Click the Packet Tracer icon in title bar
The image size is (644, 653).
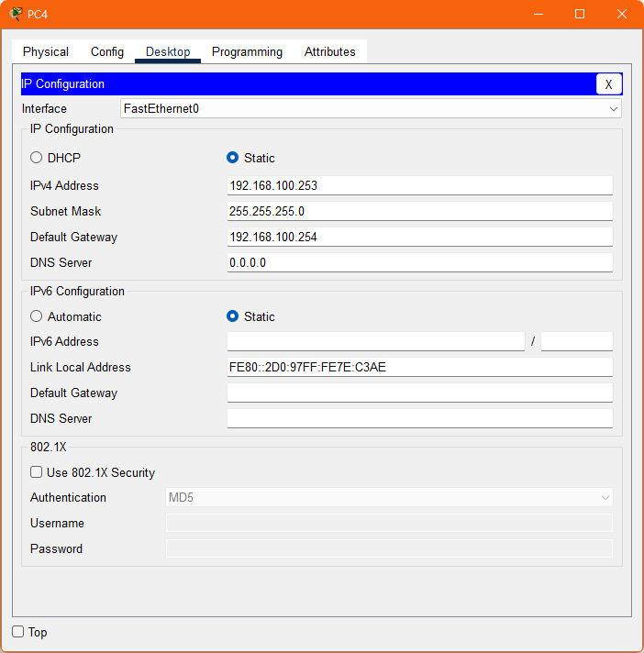[16, 14]
